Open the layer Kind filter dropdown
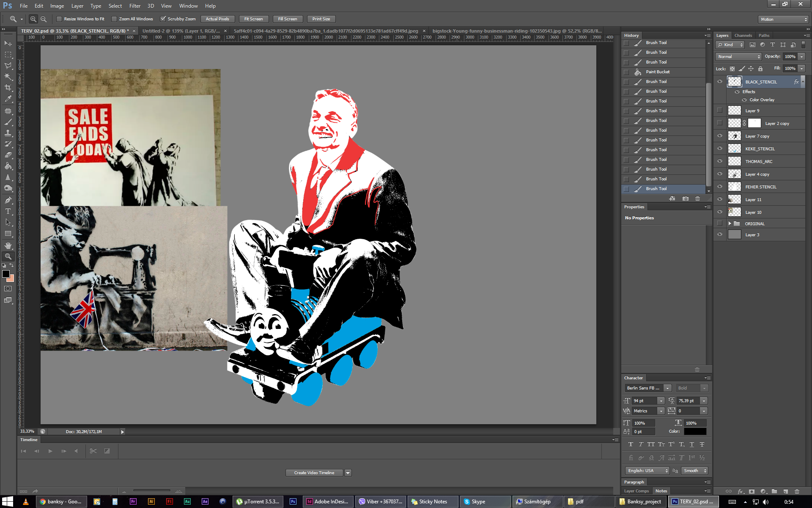The height and width of the screenshot is (508, 812). [x=730, y=44]
